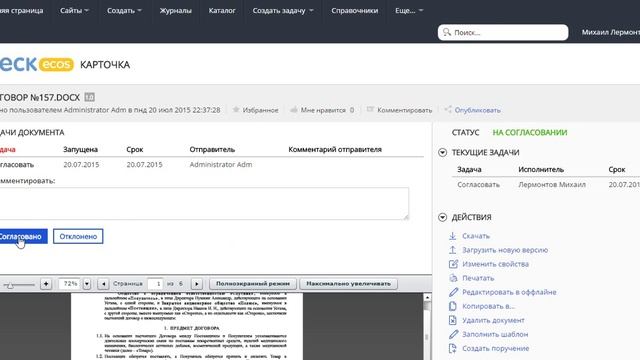This screenshot has height=360, width=640.
Task: Click the edit properties icon beside Изменить свойства
Action: coord(453,264)
